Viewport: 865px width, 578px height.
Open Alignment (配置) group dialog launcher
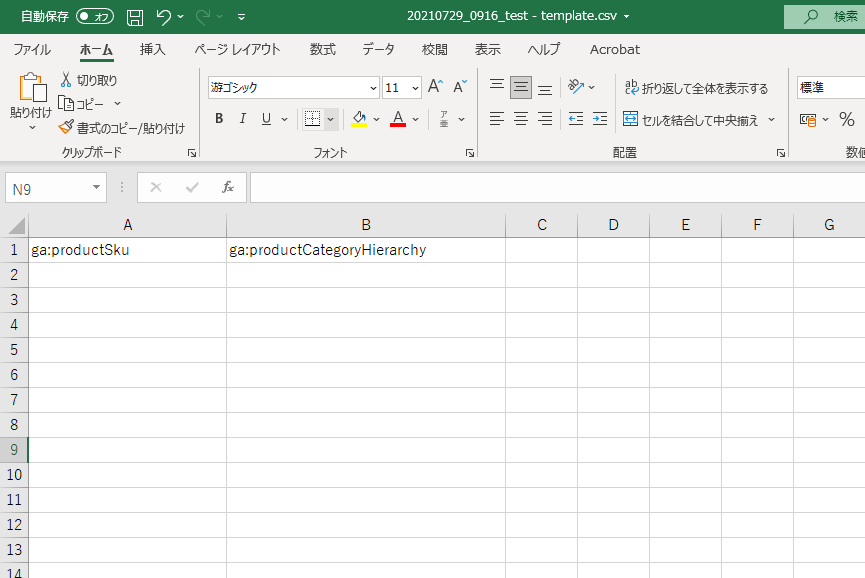tap(781, 153)
